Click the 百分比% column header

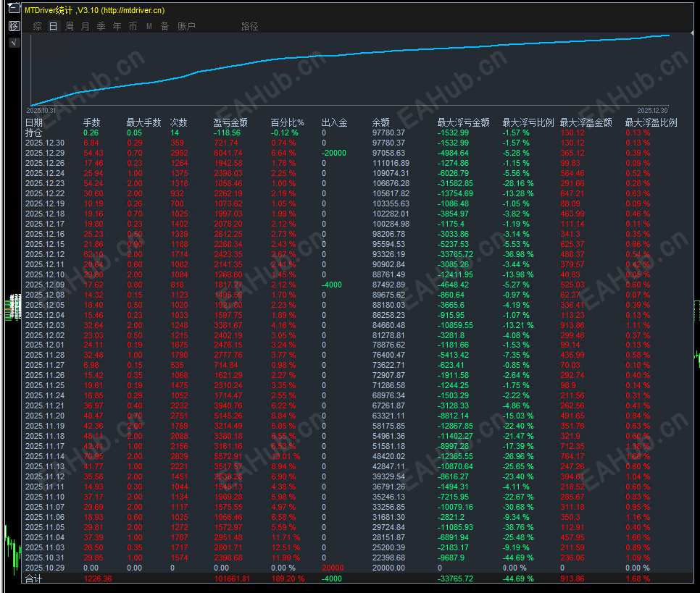tap(287, 122)
